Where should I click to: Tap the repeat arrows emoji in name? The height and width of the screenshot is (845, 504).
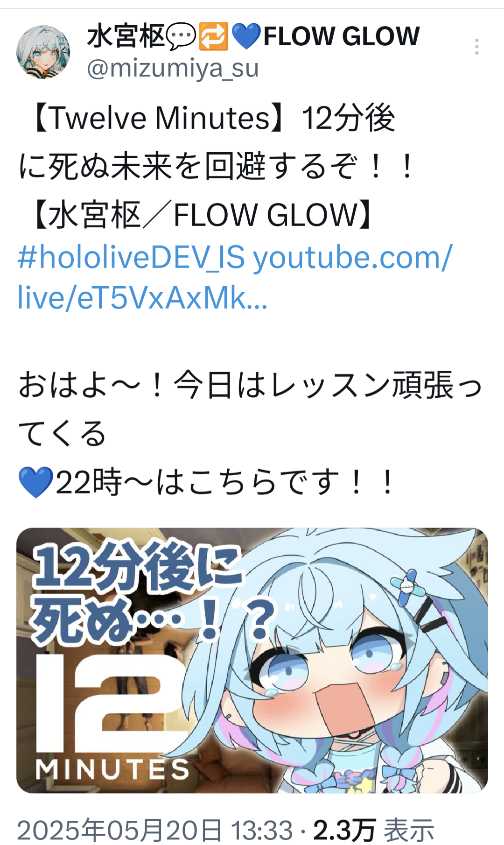[x=213, y=36]
